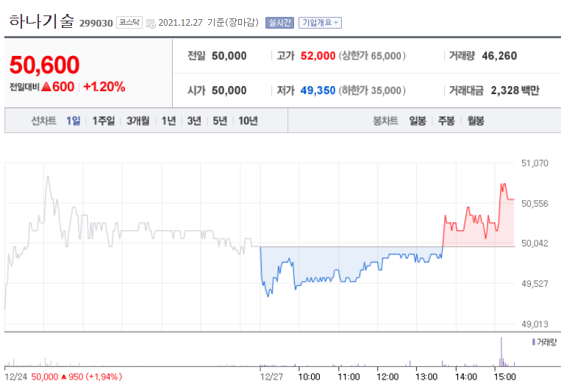Click the 코스닥 market badge
The height and width of the screenshot is (392, 561).
click(x=129, y=22)
